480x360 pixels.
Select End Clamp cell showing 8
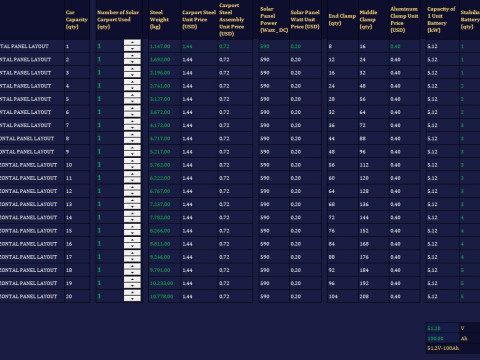342,46
